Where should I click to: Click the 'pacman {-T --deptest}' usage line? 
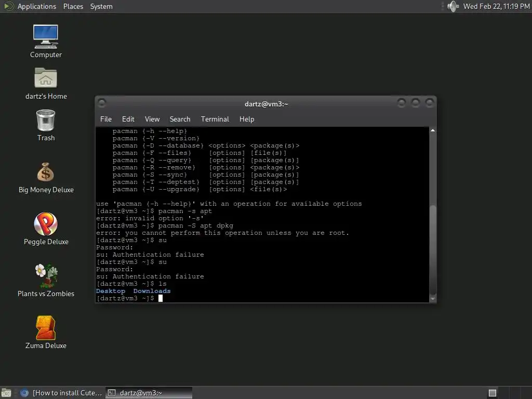[206, 182]
